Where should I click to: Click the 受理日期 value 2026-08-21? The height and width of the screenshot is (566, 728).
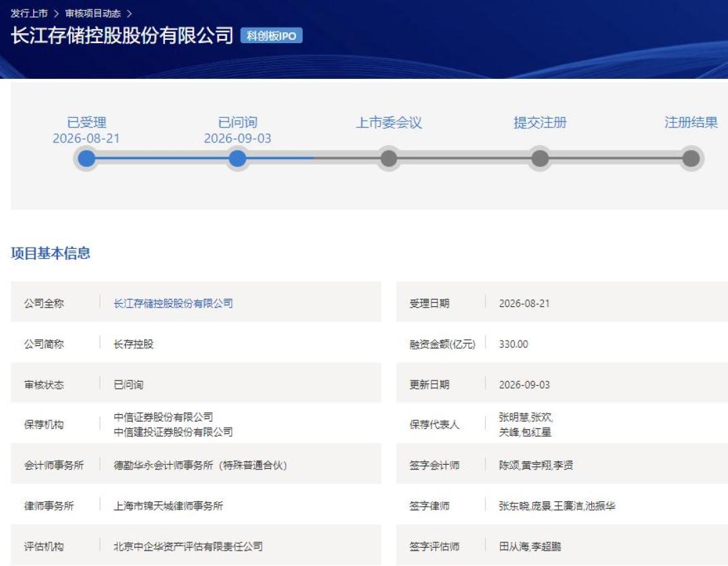(524, 304)
